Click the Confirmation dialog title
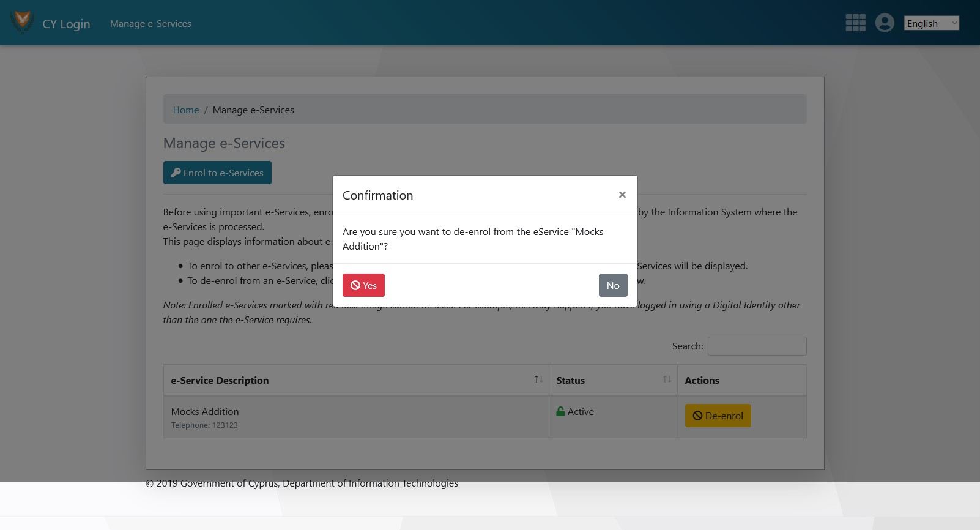Viewport: 980px width, 530px height. click(x=377, y=195)
